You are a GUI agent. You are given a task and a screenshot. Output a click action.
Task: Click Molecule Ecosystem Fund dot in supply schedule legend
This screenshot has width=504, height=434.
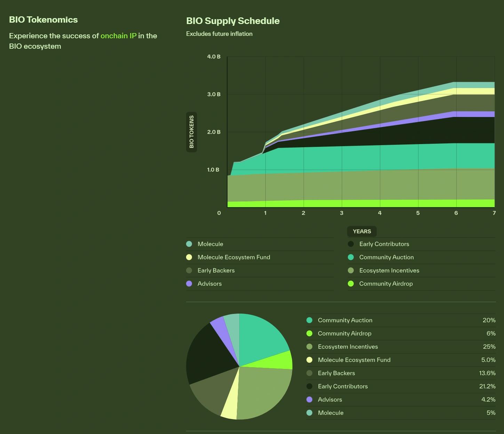point(189,257)
